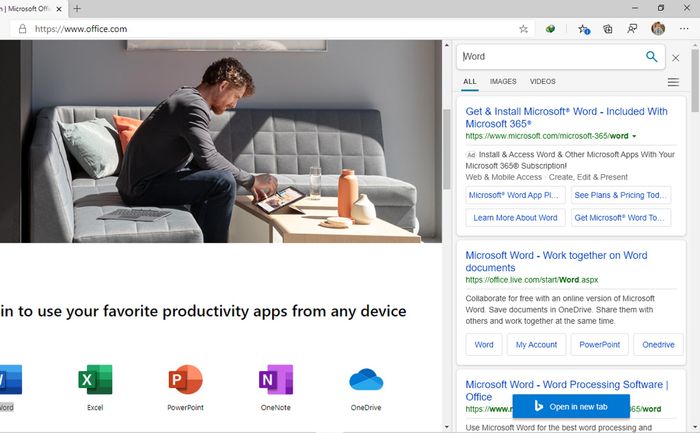Open the user profile avatar
The image size is (700, 433).
pos(658,29)
